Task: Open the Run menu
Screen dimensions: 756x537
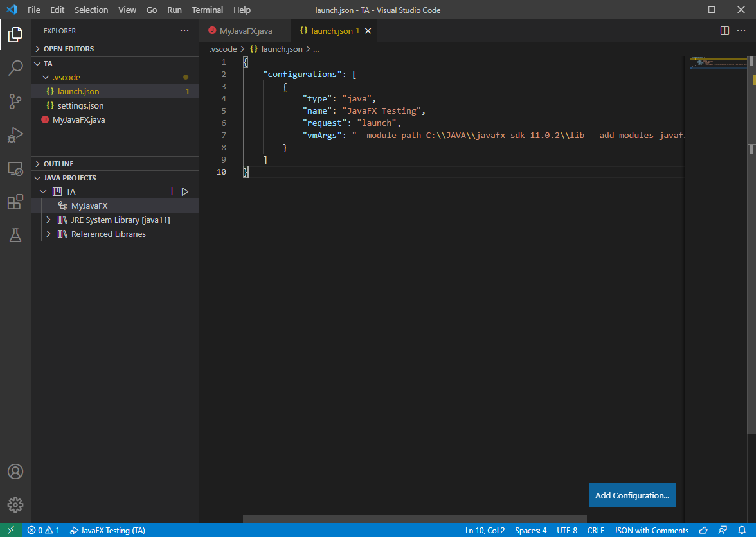Action: [x=175, y=10]
